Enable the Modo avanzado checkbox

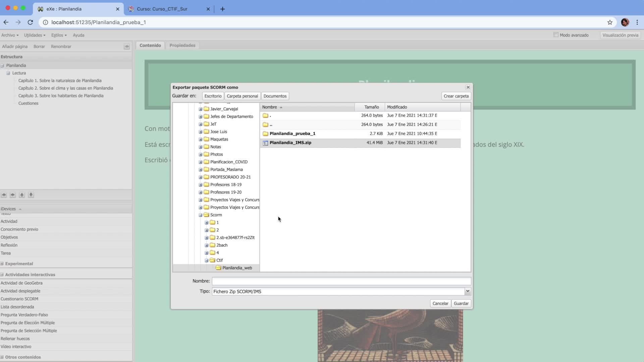[556, 35]
